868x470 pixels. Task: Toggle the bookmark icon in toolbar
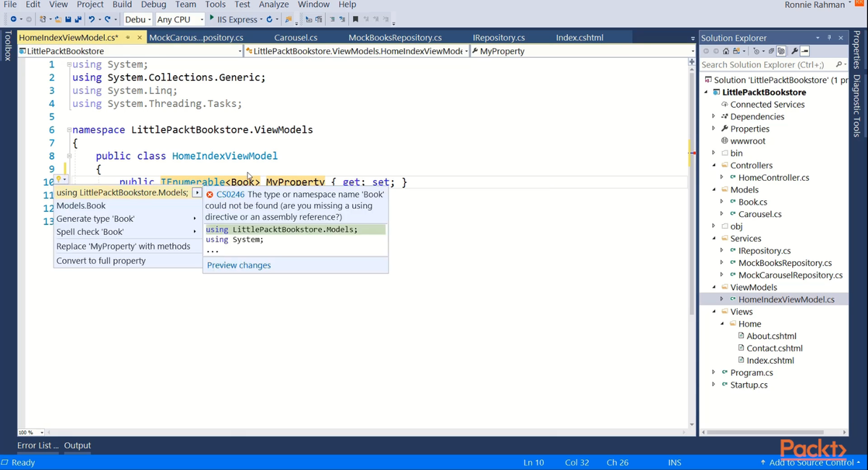tap(355, 19)
